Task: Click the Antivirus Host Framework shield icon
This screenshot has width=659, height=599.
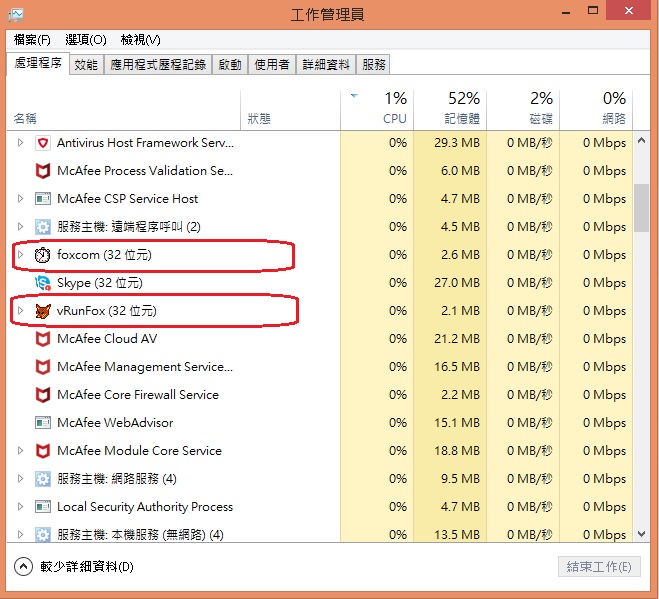Action: (x=42, y=143)
